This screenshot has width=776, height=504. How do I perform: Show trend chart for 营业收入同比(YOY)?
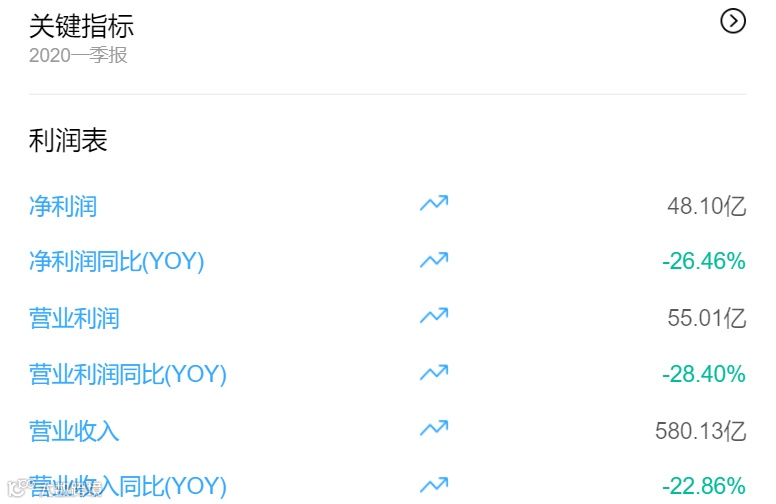[x=434, y=484]
